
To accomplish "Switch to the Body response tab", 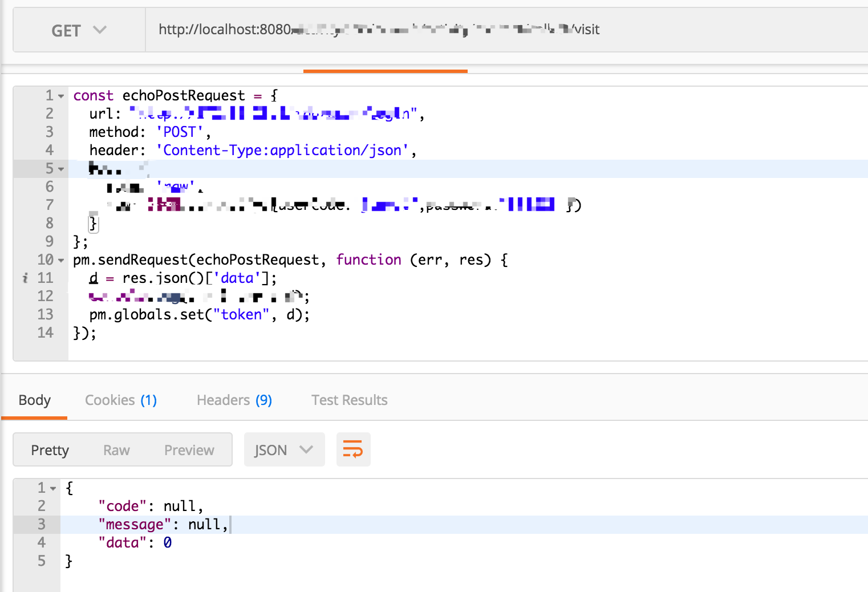I will (x=35, y=400).
